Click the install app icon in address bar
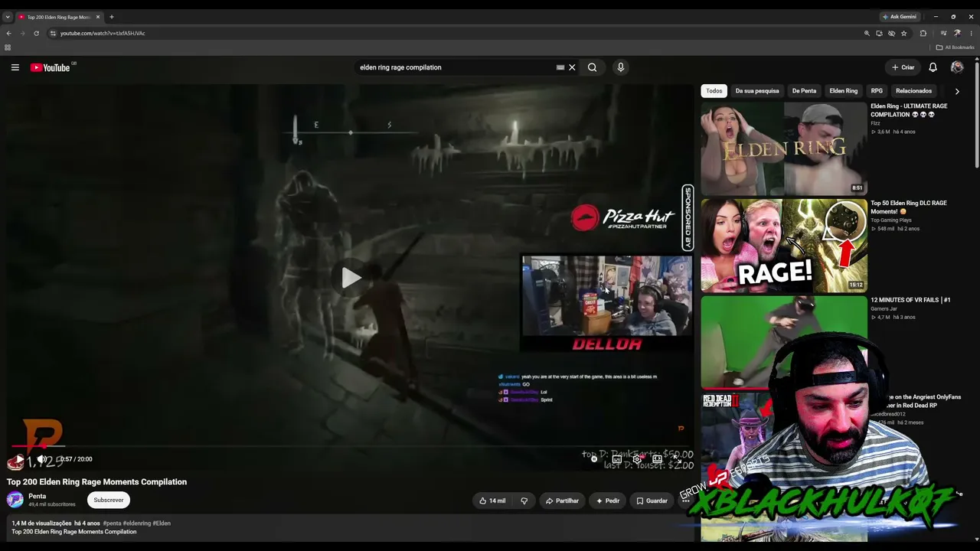The image size is (980, 551). 879,33
